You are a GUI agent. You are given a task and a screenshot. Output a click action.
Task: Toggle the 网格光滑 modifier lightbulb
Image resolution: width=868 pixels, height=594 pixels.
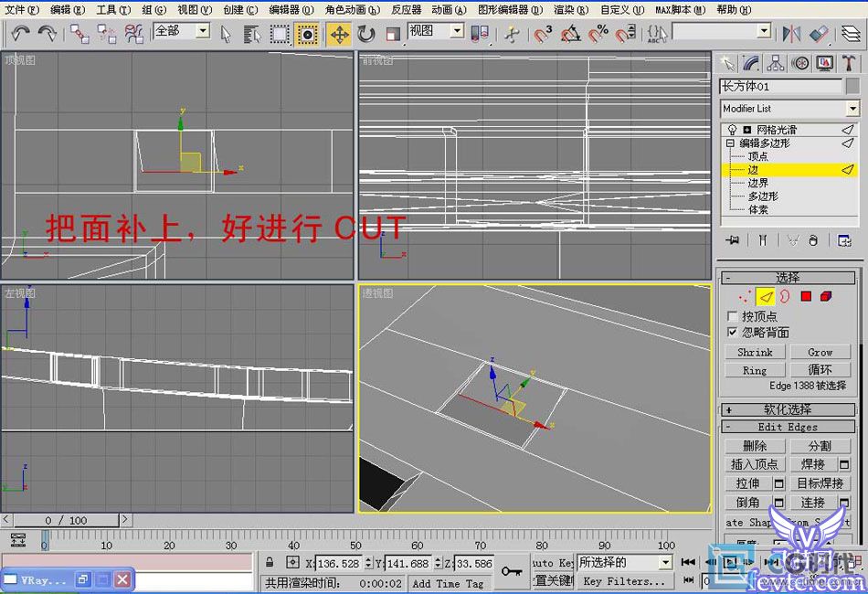click(x=732, y=130)
